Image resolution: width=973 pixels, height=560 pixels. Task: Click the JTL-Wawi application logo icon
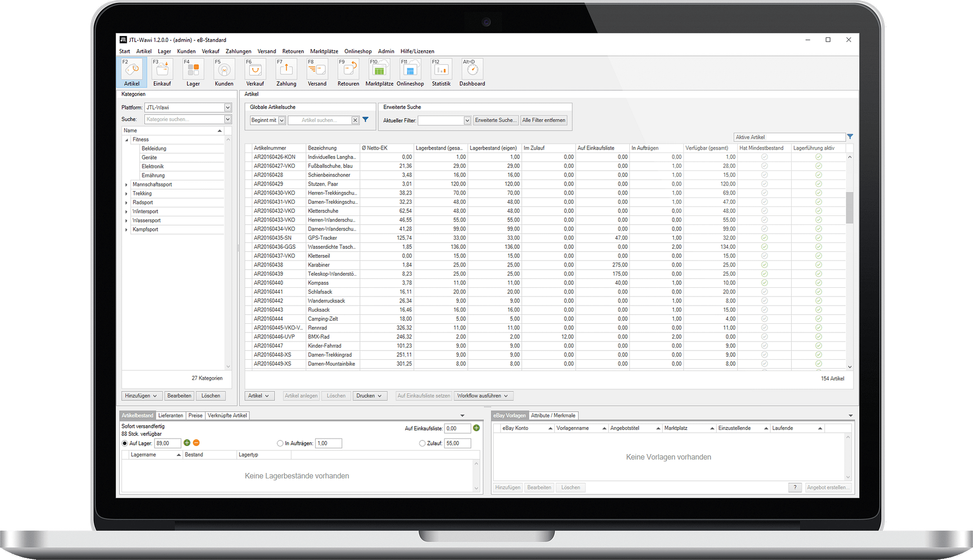(123, 40)
